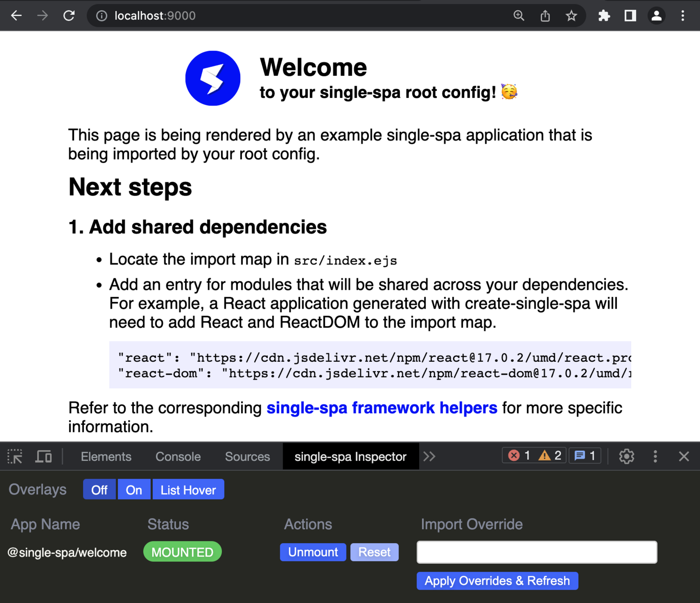Click the yellow warning count badge

550,456
